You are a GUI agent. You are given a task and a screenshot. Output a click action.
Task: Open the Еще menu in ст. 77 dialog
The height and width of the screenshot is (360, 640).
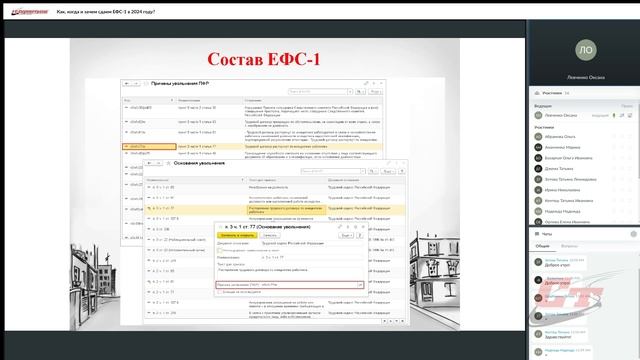pyautogui.click(x=346, y=236)
